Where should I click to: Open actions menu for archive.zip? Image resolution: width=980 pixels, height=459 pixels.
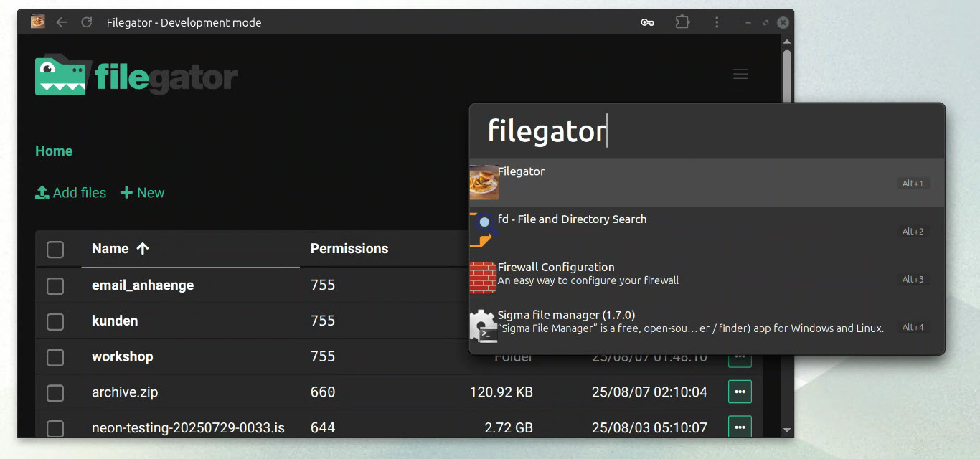click(x=740, y=392)
